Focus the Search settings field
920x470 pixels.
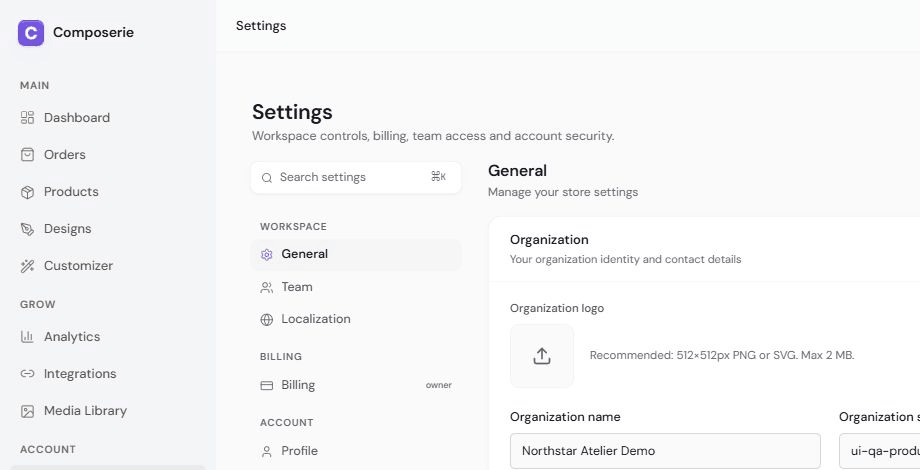[x=356, y=177]
